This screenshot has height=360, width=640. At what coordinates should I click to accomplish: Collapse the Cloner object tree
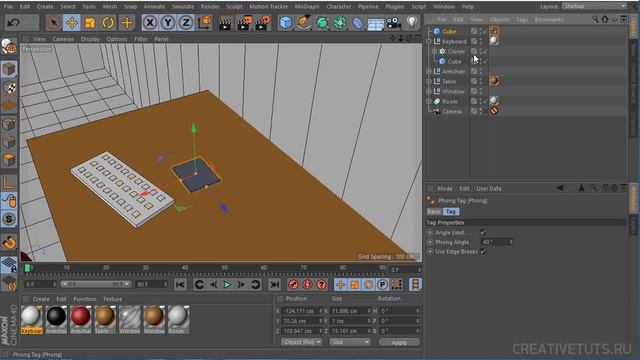(434, 51)
